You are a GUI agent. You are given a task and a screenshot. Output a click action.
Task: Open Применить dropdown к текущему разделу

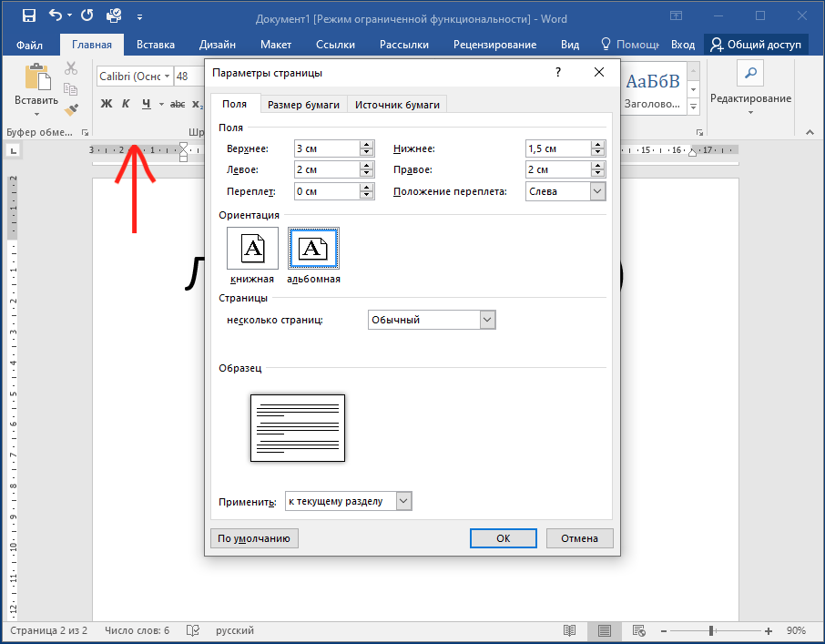[349, 501]
